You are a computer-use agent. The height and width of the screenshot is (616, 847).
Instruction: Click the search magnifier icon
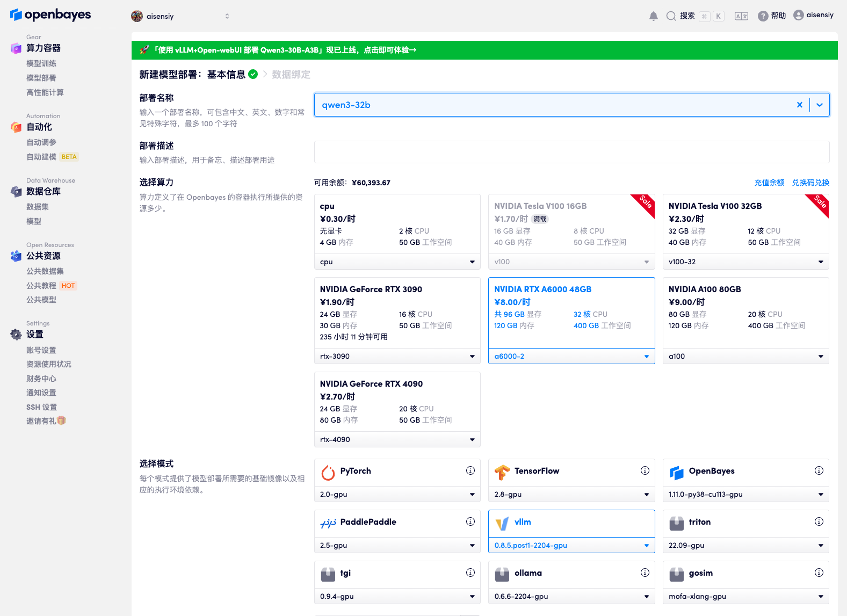[x=671, y=16]
